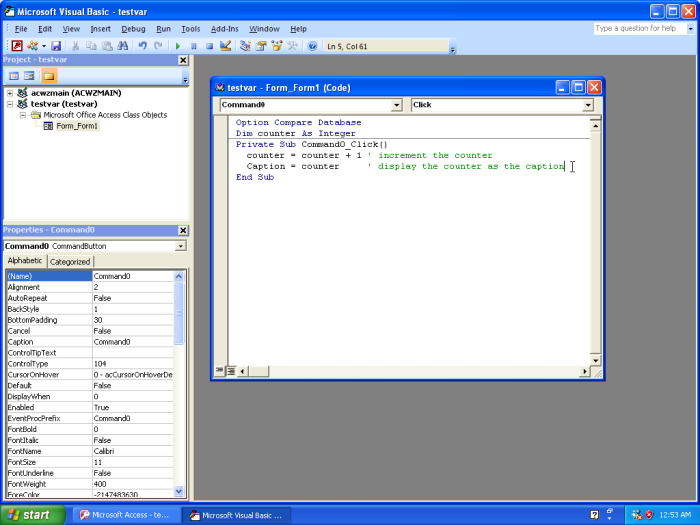This screenshot has height=525, width=700.
Task: Click Microsoft Visual Basic taskbar button
Action: (x=237, y=515)
